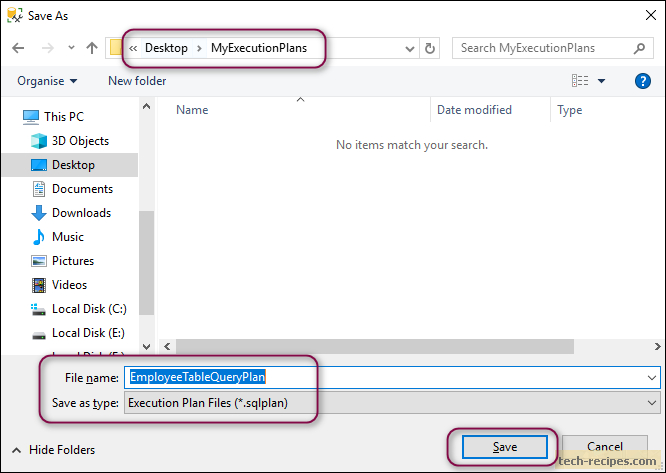Viewport: 666px width, 473px height.
Task: Expand the address bar history dropdown
Action: 409,48
